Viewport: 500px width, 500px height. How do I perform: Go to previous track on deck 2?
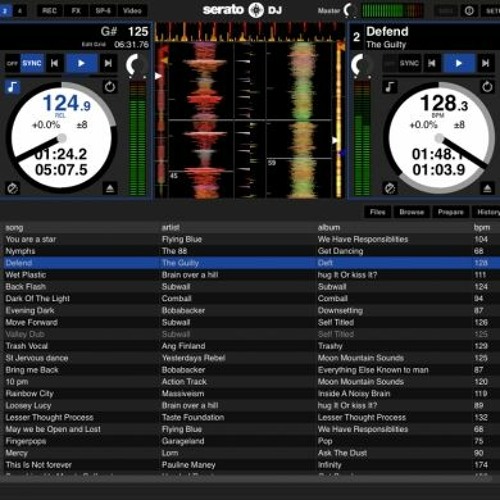tap(432, 63)
